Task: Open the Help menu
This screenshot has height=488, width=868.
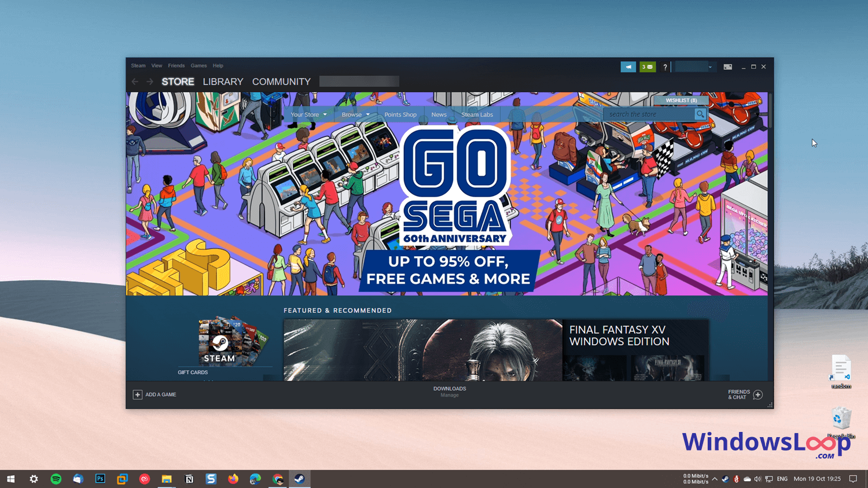Action: tap(218, 66)
